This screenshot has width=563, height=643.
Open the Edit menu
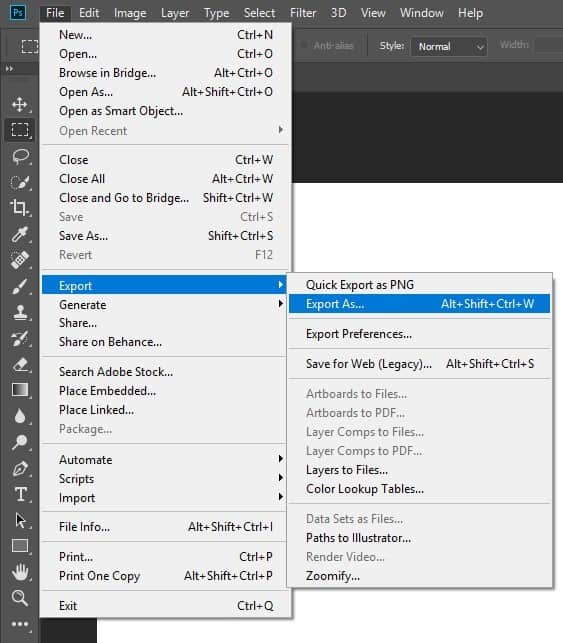[x=89, y=13]
